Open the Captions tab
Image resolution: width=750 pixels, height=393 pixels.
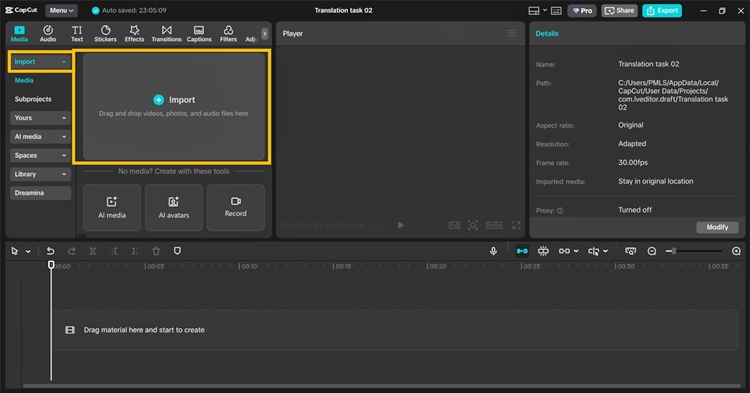click(199, 33)
